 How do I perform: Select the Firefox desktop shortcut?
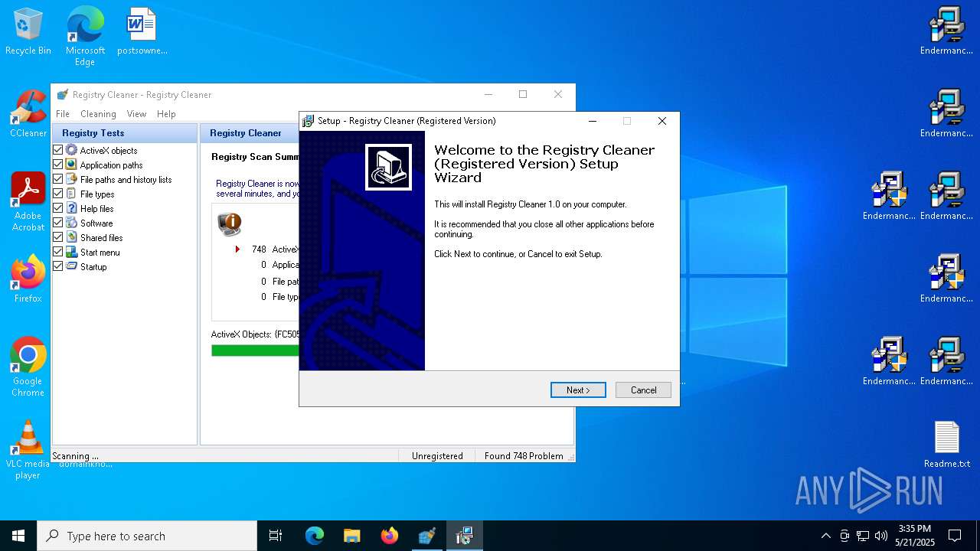click(28, 279)
